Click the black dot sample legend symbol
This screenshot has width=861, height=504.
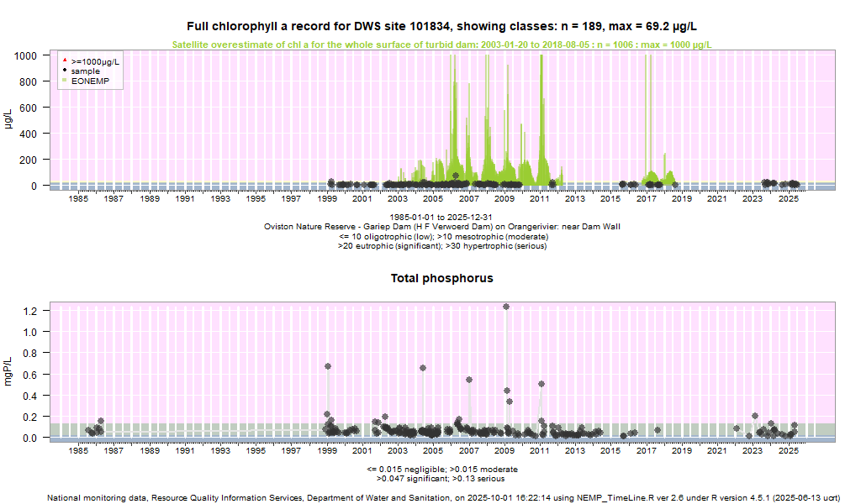click(x=64, y=71)
